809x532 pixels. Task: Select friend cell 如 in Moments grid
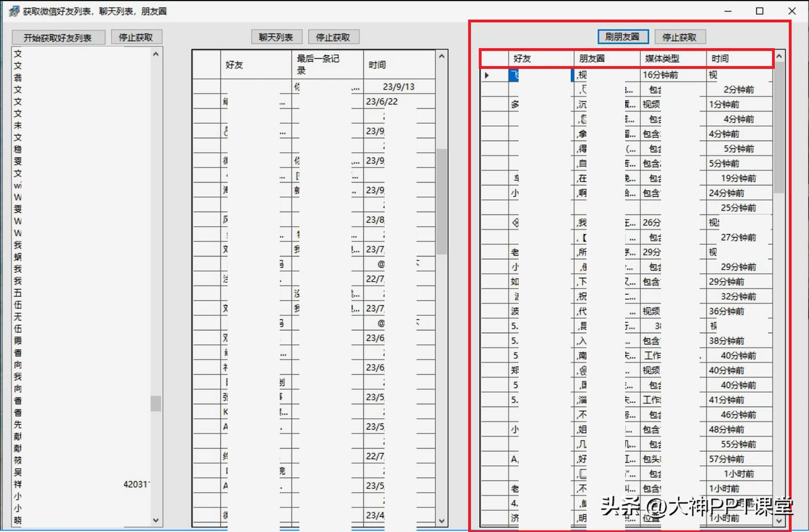tap(541, 282)
